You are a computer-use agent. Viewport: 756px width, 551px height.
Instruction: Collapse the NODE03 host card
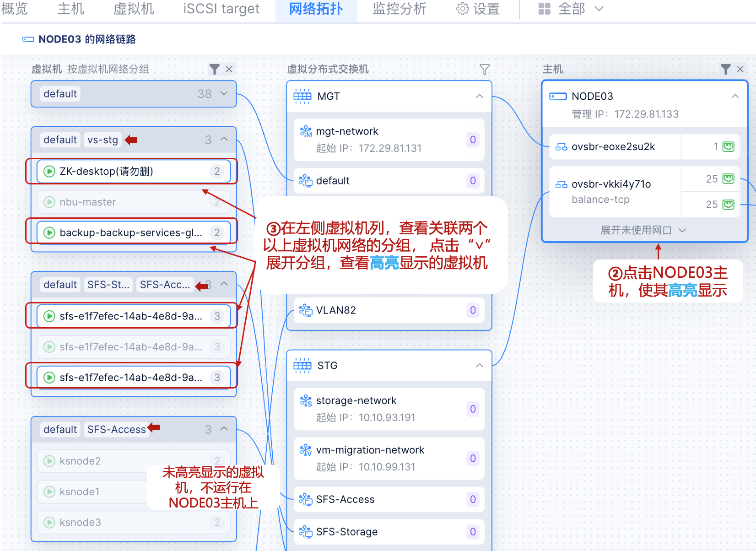point(734,96)
